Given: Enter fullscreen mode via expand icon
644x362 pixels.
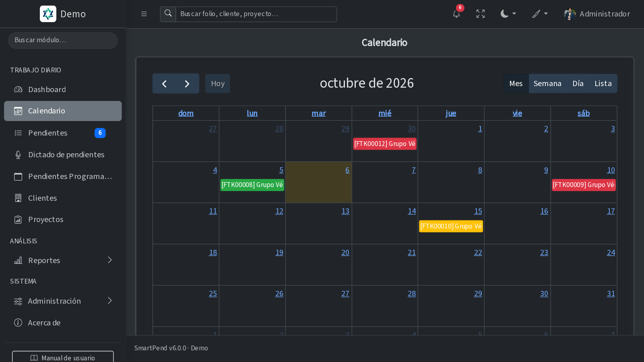Looking at the screenshot, I should [481, 14].
